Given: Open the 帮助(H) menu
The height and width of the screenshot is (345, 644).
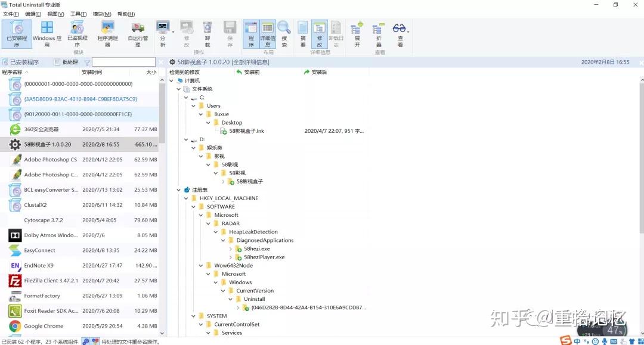Looking at the screenshot, I should point(126,14).
